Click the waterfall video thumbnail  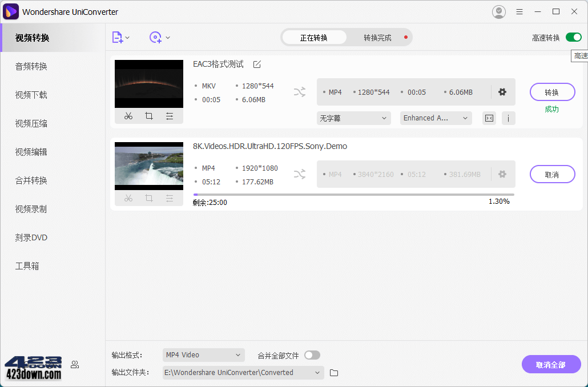point(148,166)
